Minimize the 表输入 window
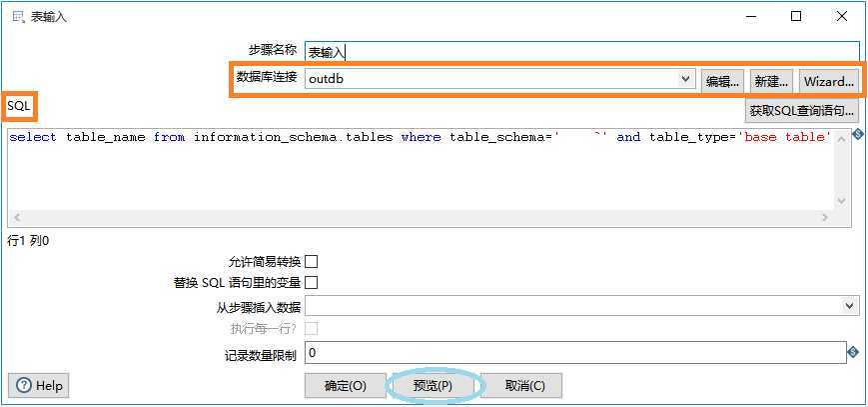Viewport: 868px width, 407px height. (x=751, y=17)
